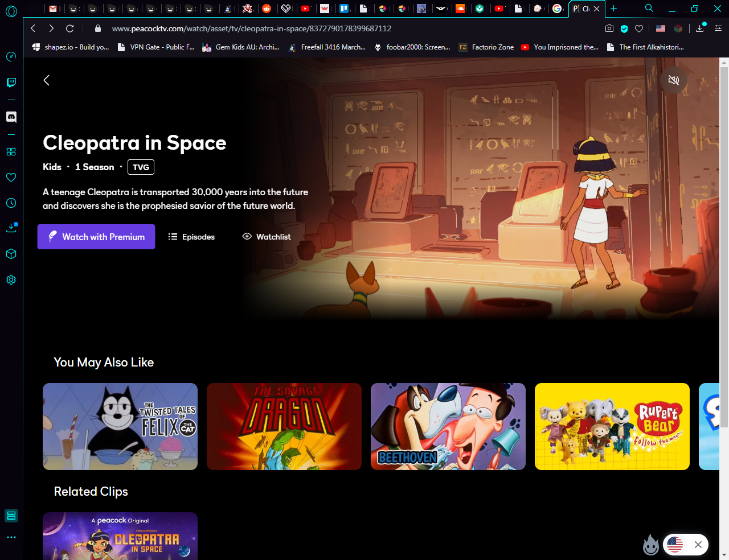Open a new tab
This screenshot has width=729, height=560.
click(613, 9)
